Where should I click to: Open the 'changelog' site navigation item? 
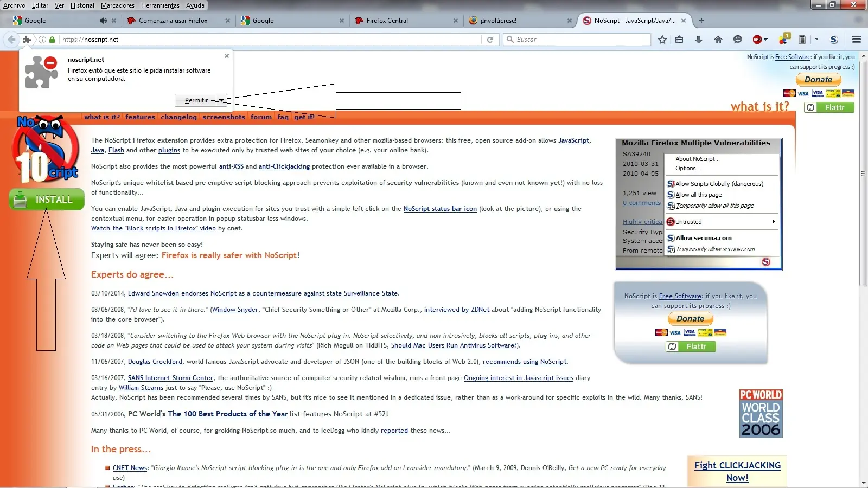click(x=179, y=117)
